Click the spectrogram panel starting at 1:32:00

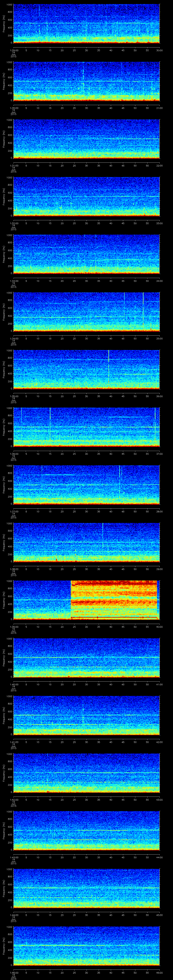[x=87, y=197]
